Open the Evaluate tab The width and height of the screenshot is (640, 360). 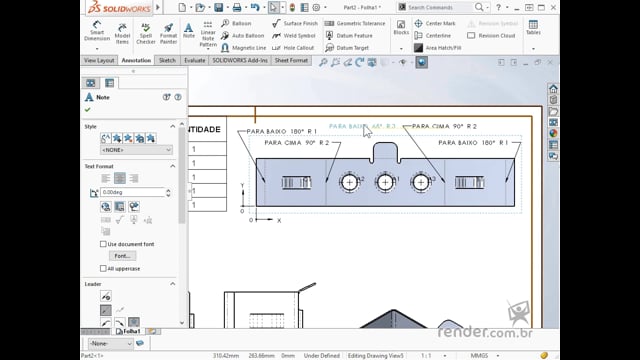point(194,60)
